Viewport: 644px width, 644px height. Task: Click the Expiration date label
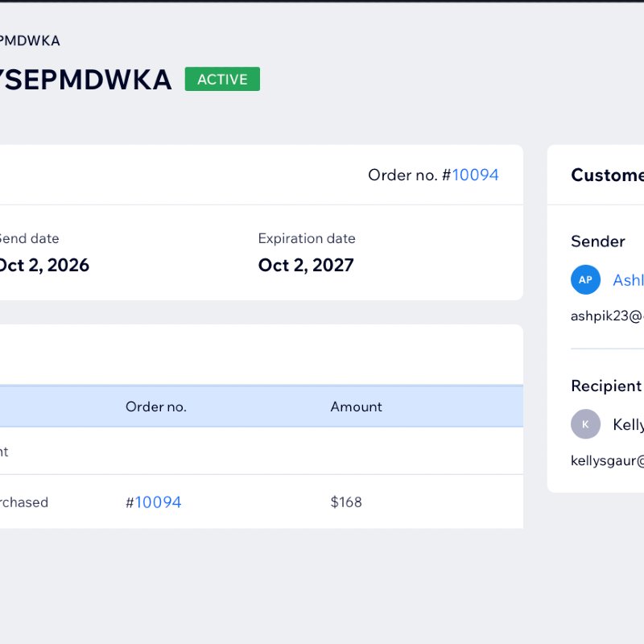pyautogui.click(x=307, y=238)
